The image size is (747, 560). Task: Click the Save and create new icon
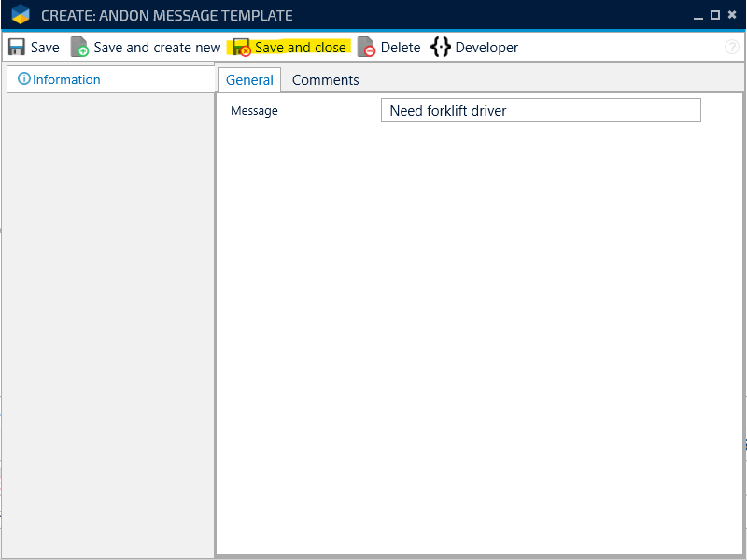(x=80, y=48)
